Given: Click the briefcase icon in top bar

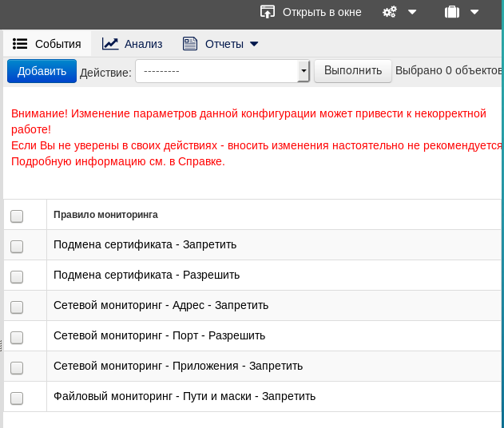Looking at the screenshot, I should pos(451,12).
